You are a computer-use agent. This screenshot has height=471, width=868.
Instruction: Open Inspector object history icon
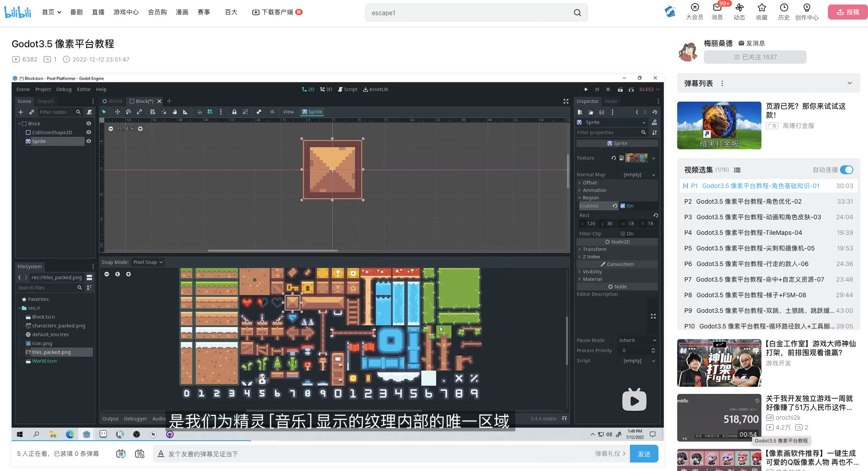[x=654, y=112]
